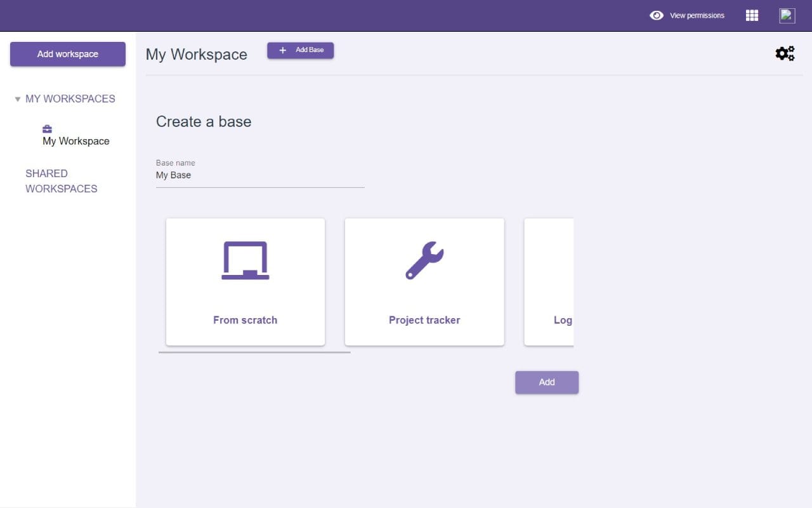
Task: Open the profile avatar image in the header
Action: coord(787,15)
